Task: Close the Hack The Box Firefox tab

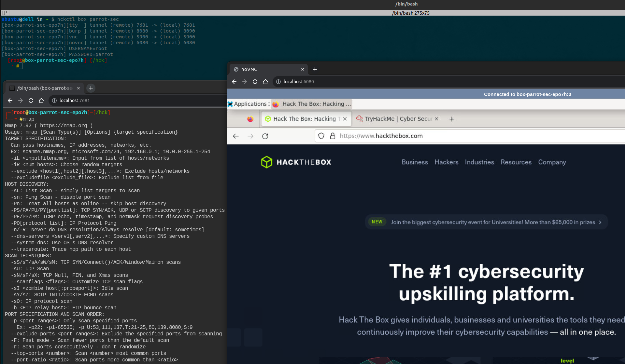Action: 345,119
